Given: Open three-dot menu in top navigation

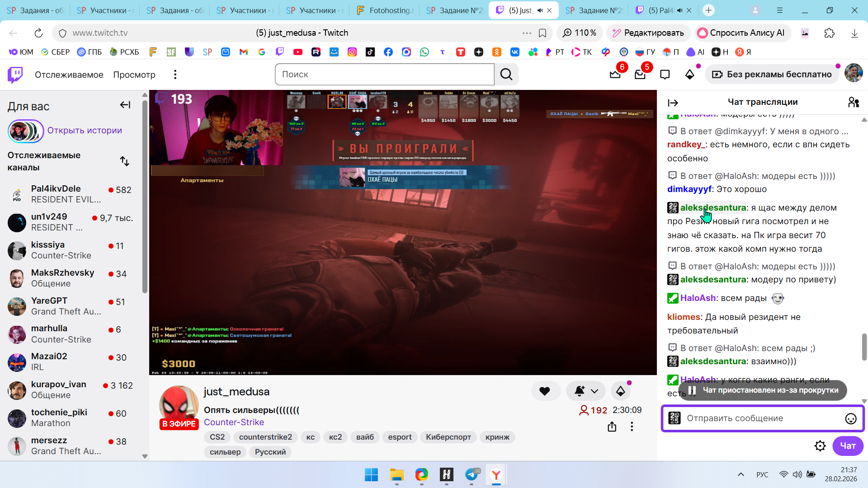Looking at the screenshot, I should [x=175, y=75].
